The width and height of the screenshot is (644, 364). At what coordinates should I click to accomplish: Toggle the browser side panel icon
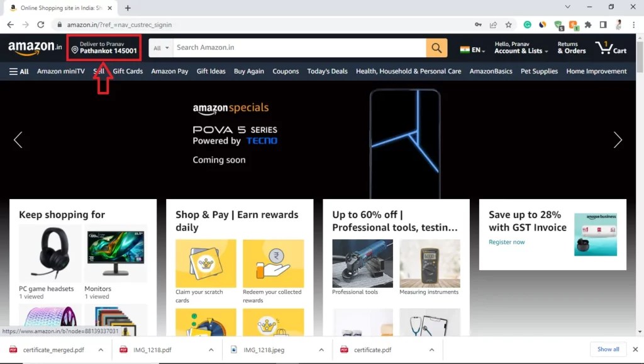pos(603,25)
